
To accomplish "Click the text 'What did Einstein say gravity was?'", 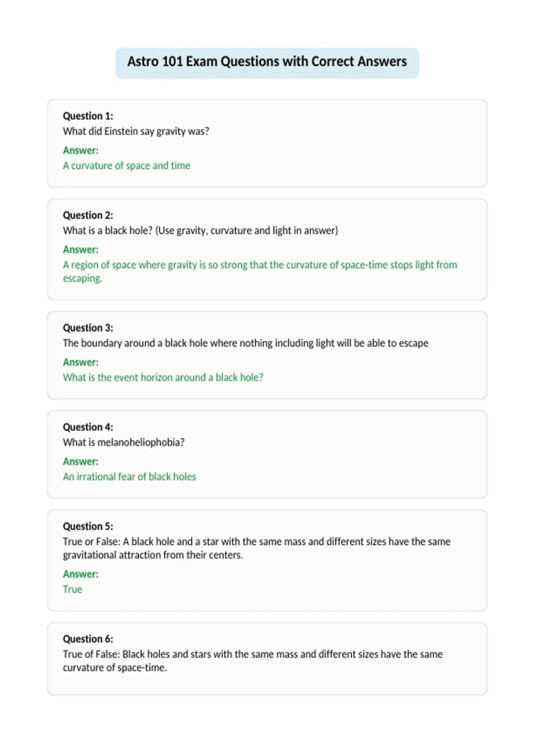I will [136, 131].
